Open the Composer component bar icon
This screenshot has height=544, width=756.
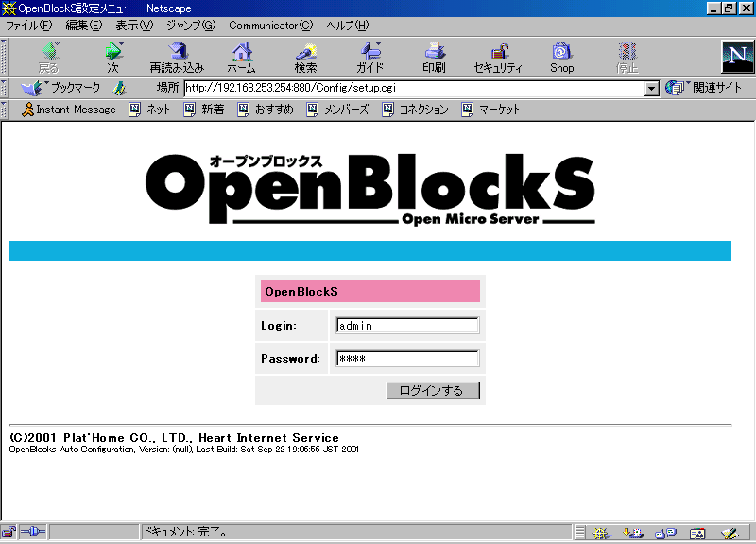[730, 533]
